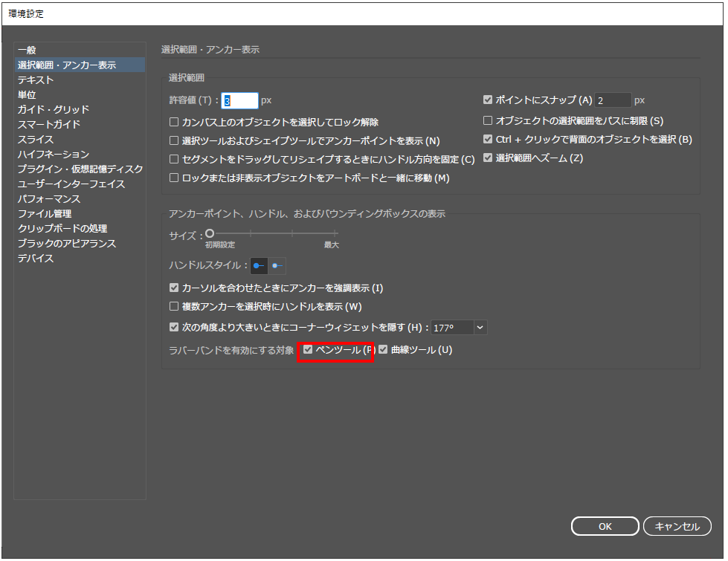Enable オブジェクトの選択範囲をパスに制限 (S)
This screenshot has width=728, height=561.
(x=488, y=120)
